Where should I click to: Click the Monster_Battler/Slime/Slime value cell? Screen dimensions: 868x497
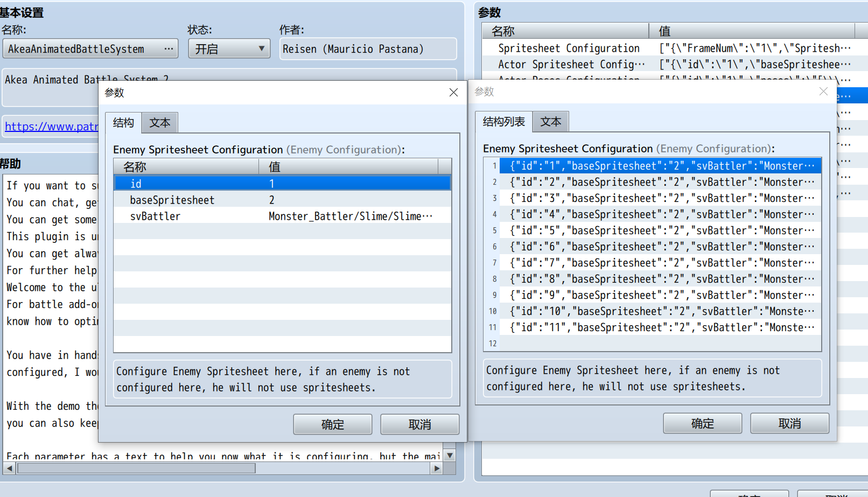[x=351, y=216]
